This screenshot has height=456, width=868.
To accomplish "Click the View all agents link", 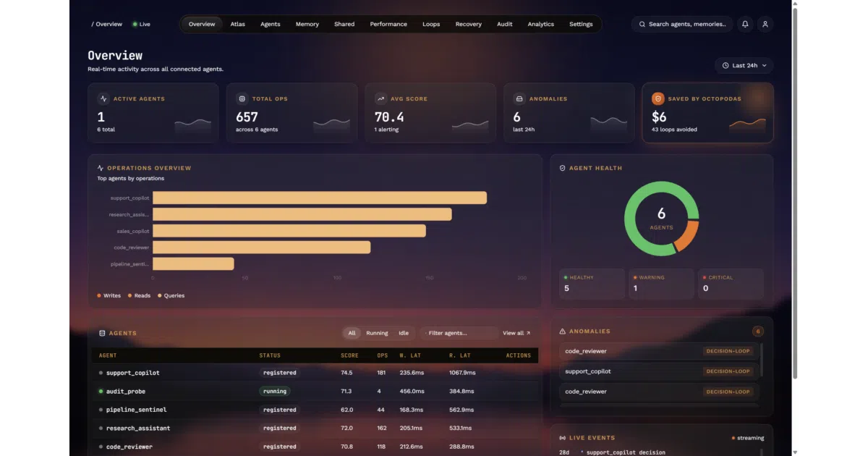I will (516, 333).
